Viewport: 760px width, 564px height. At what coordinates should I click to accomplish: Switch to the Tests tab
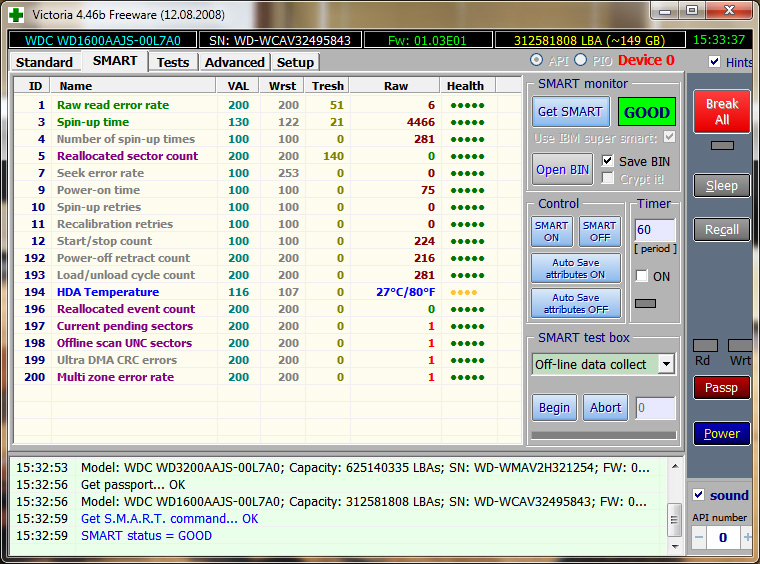172,62
